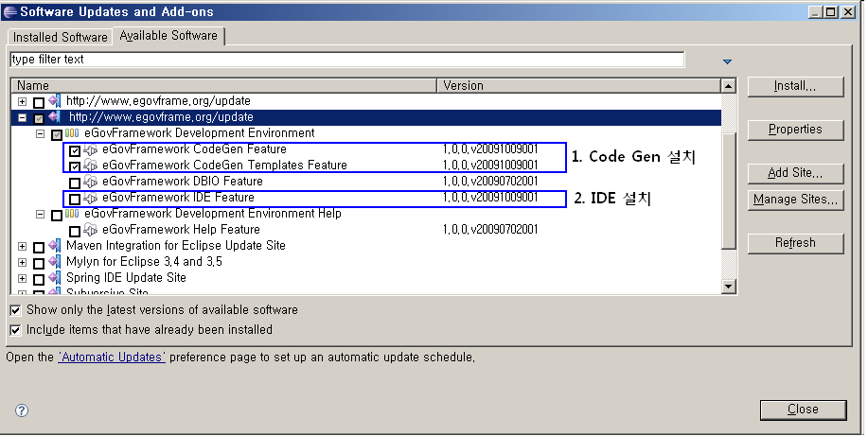Screen dimensions: 868x436
Task: Check the eGovFramework IDE Feature checkbox
Action: [75, 199]
